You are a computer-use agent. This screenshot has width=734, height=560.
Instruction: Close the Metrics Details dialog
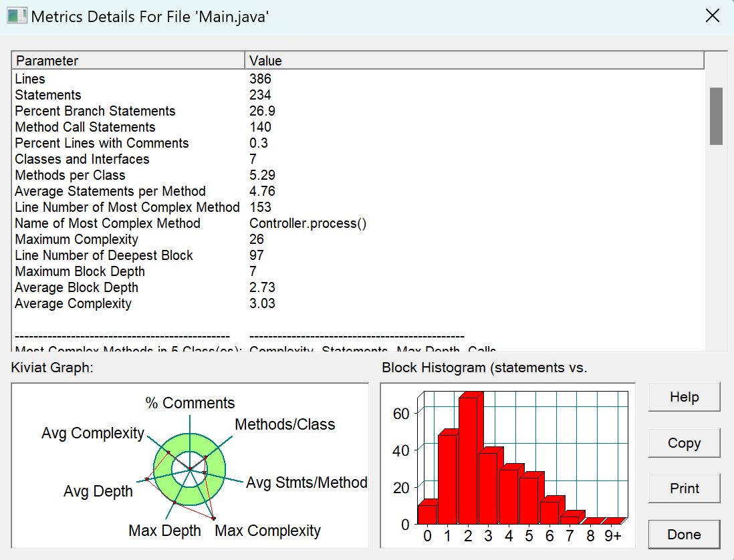[713, 16]
